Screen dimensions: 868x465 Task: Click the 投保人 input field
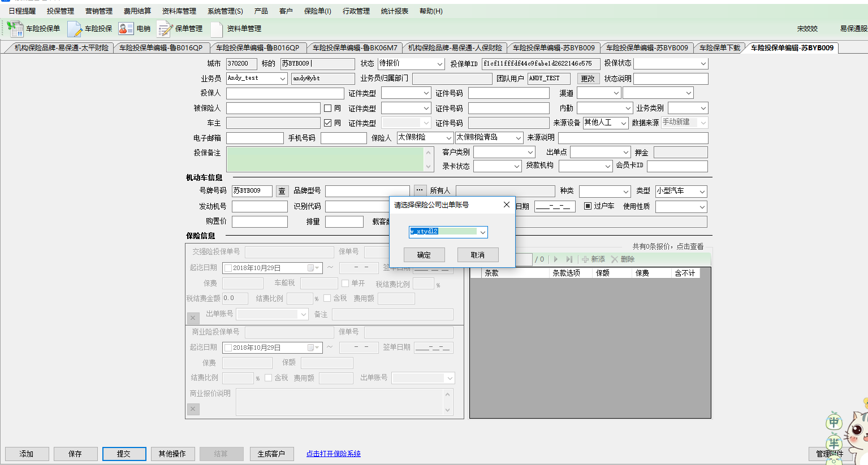pyautogui.click(x=285, y=93)
